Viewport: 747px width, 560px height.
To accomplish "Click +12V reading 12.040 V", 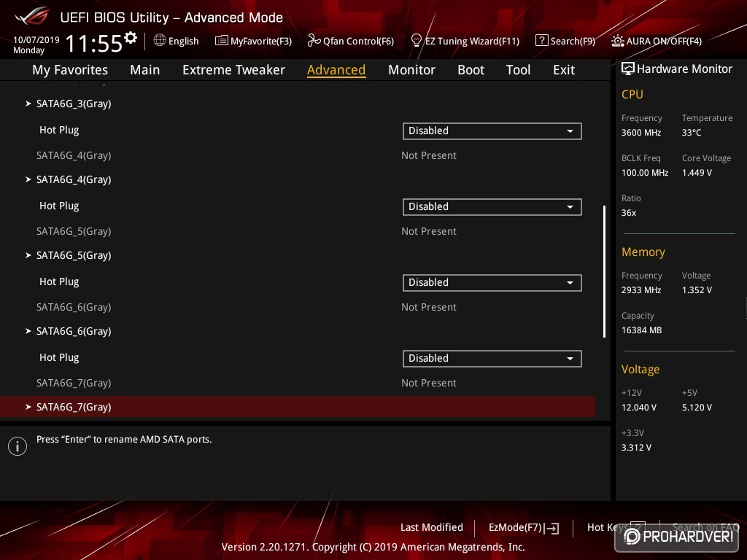I will (x=638, y=408).
